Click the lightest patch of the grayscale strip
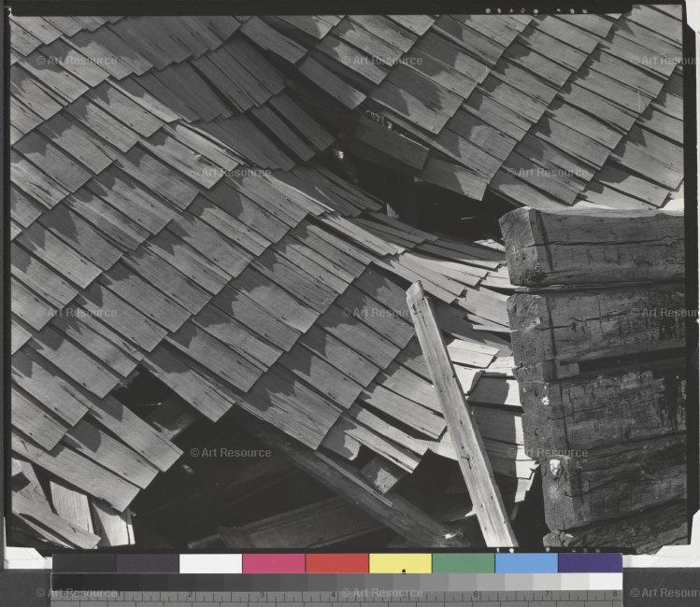The height and width of the screenshot is (607, 700). pos(606,582)
